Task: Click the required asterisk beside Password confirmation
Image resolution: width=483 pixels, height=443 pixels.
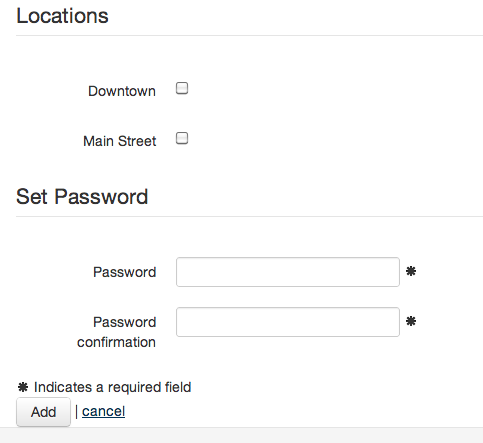Action: tap(411, 321)
